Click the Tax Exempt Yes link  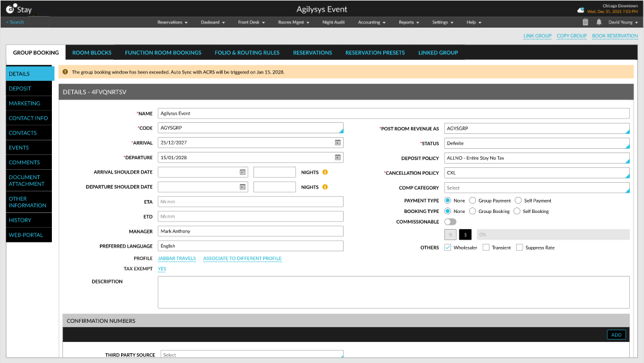click(x=162, y=269)
